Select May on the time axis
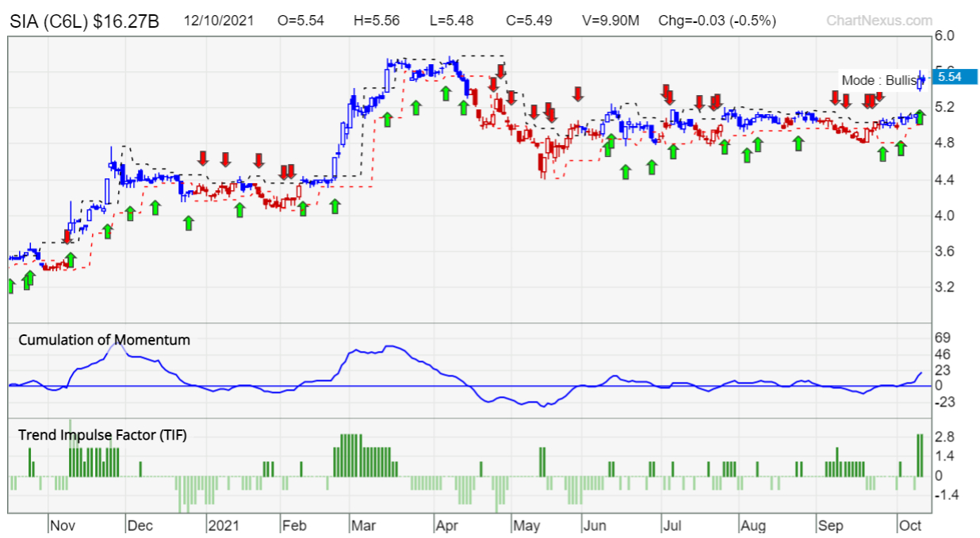 [x=526, y=525]
